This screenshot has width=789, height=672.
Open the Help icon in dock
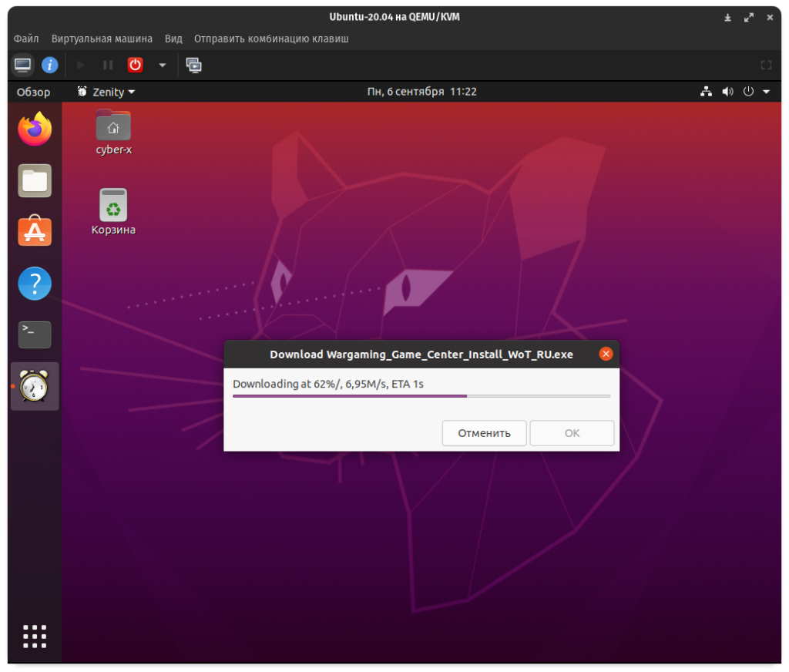(x=35, y=284)
